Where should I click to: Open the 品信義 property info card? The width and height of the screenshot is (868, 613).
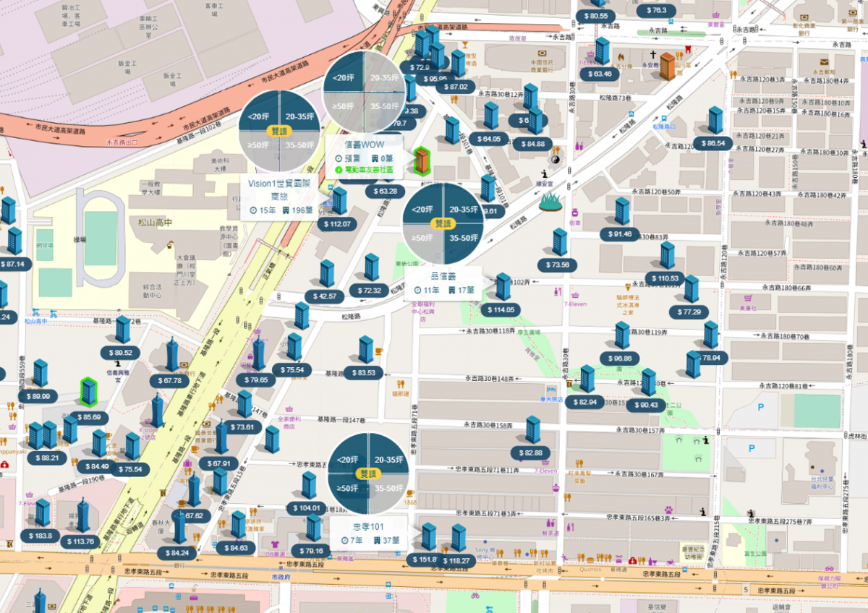pyautogui.click(x=443, y=283)
